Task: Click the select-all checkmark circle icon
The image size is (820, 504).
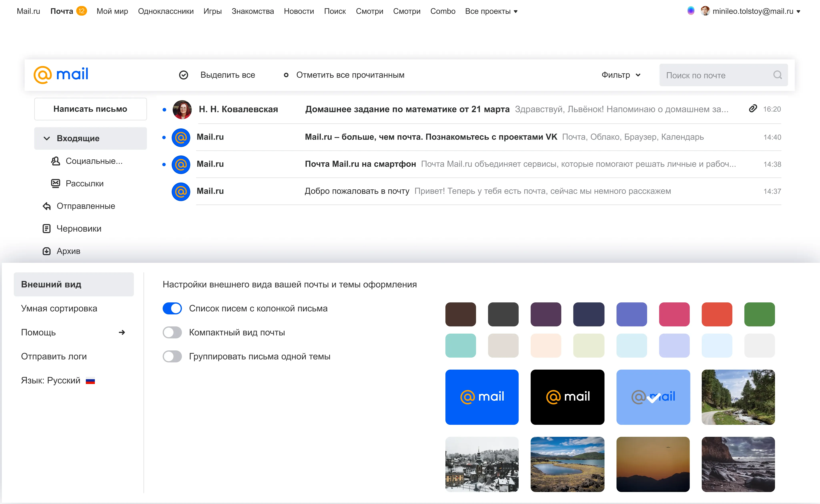Action: [x=183, y=75]
